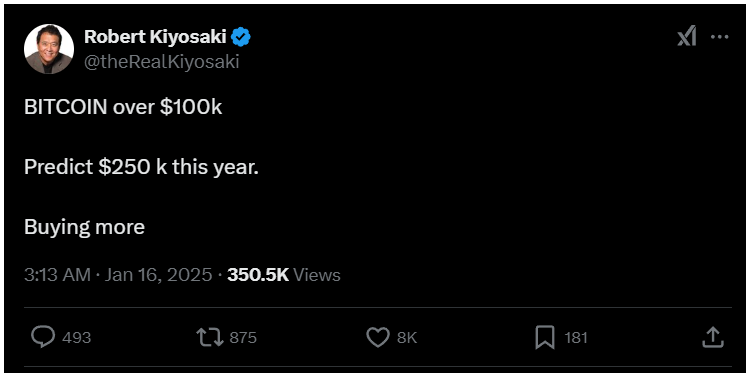Open the three-dot more options menu
The height and width of the screenshot is (377, 750).
click(x=719, y=37)
